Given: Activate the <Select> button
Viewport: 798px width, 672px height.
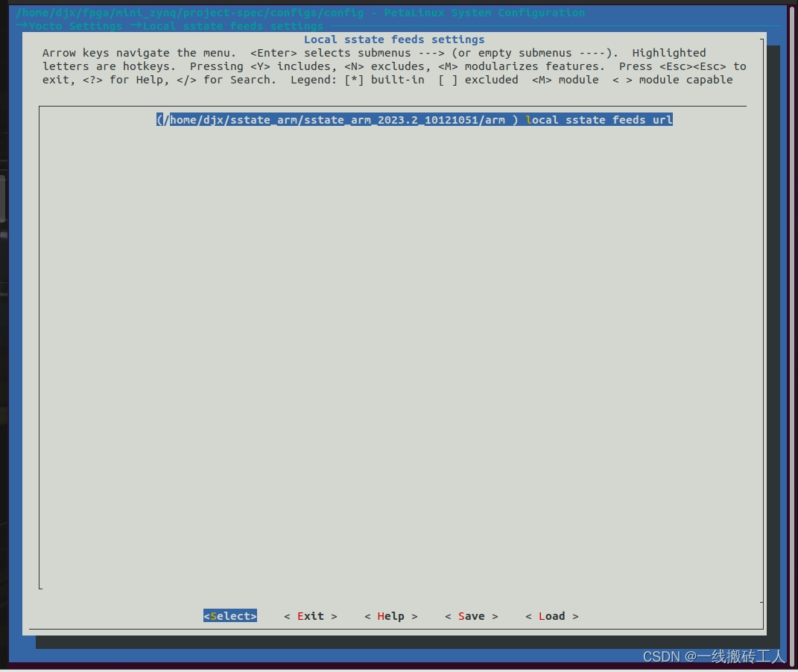Looking at the screenshot, I should point(230,615).
